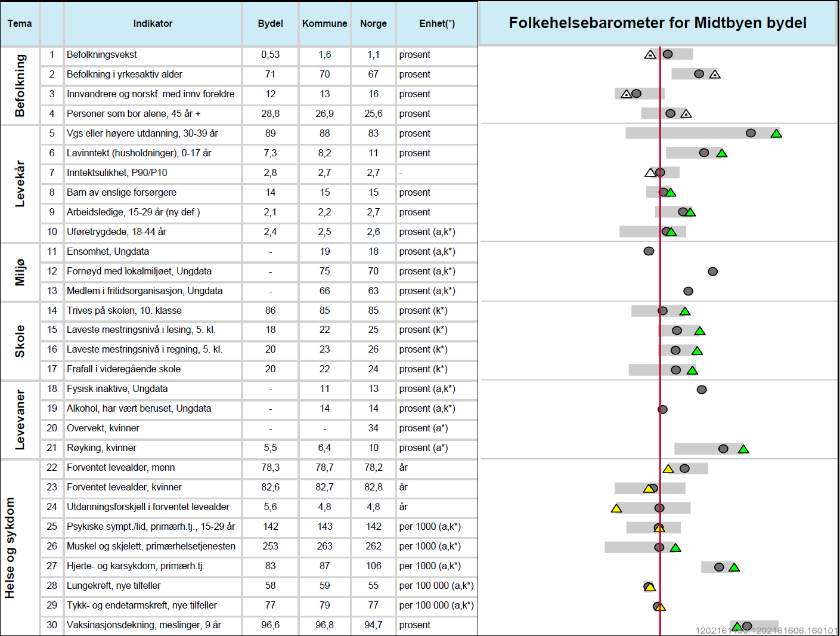Click Forventet levealder, kvinner indicator

[x=125, y=487]
